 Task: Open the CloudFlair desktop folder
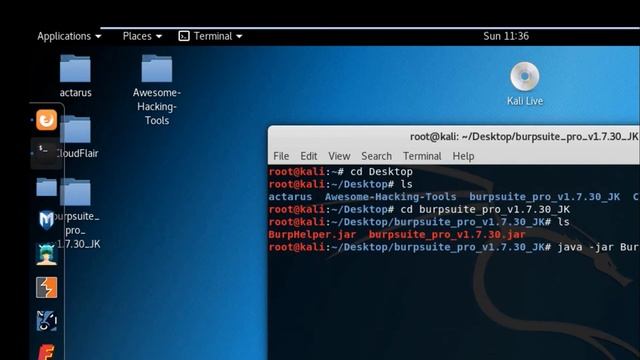coord(77,137)
